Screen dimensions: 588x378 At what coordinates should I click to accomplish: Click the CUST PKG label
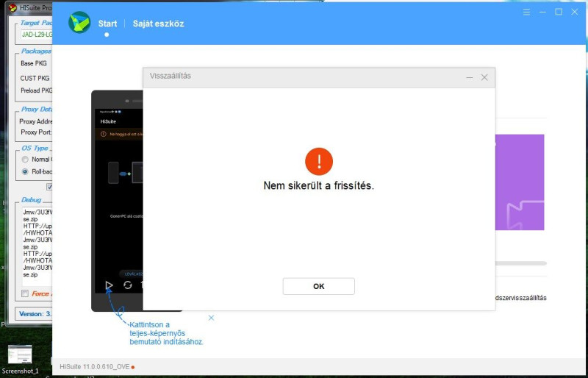(x=35, y=78)
